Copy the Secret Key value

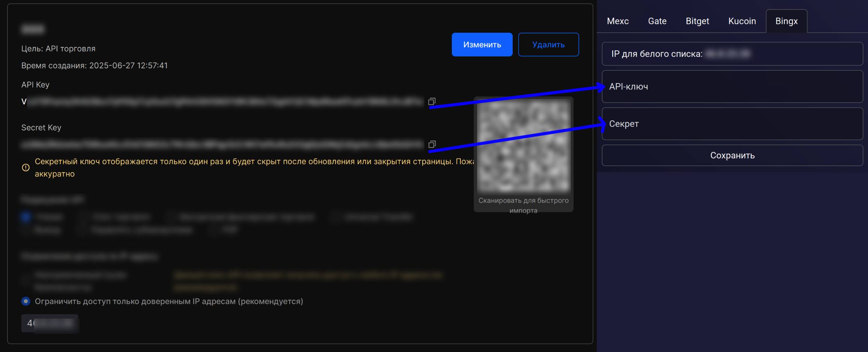point(432,144)
